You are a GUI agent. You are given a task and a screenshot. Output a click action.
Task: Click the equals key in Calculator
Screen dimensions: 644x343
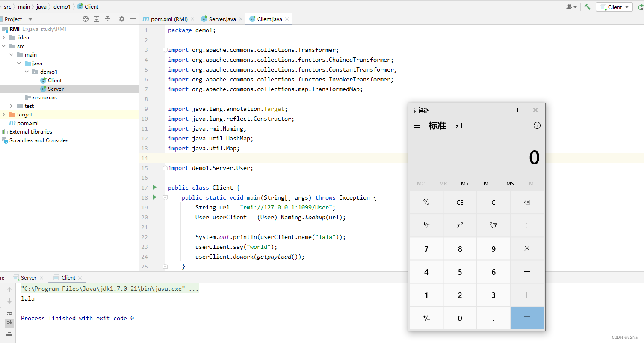click(x=527, y=318)
